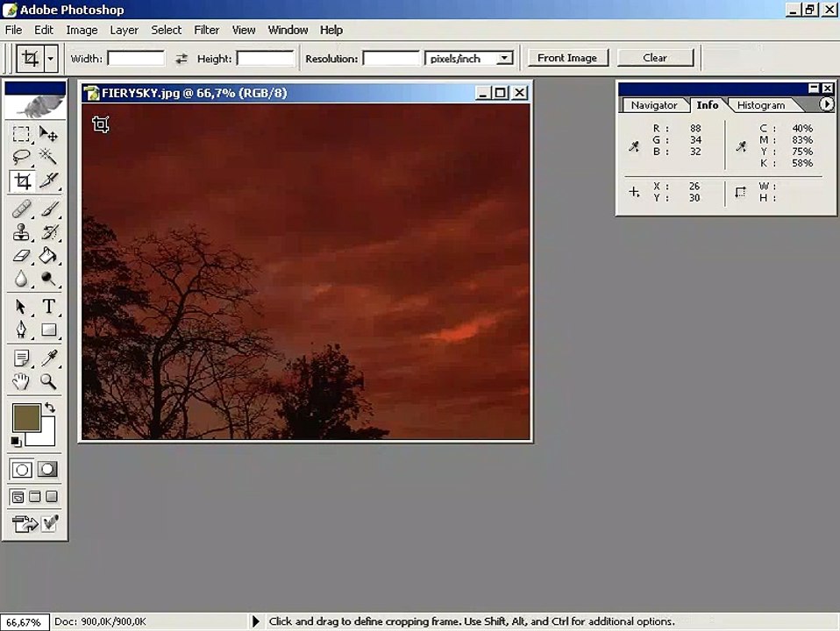Open the Filter menu
The image size is (840, 631).
tap(207, 30)
